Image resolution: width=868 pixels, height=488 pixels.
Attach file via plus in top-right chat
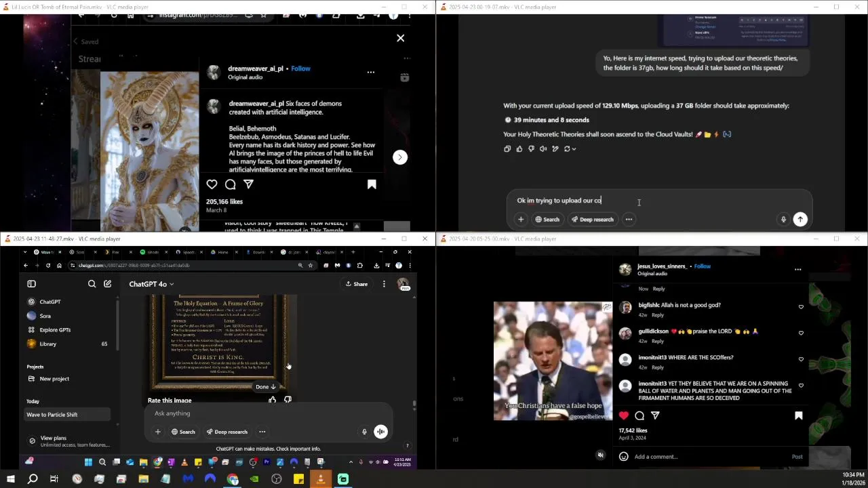pos(521,220)
